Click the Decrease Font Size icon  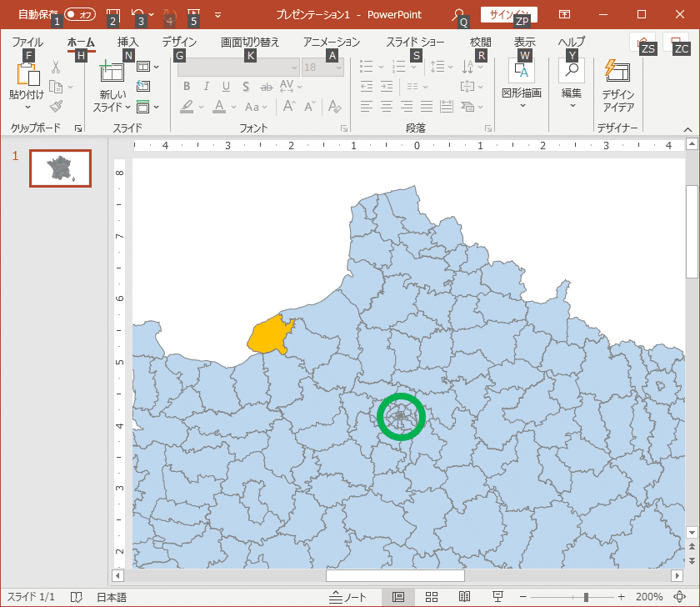coord(310,107)
